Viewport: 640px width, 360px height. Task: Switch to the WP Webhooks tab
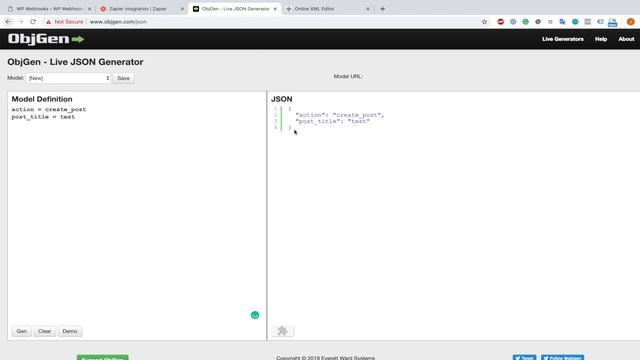49,9
